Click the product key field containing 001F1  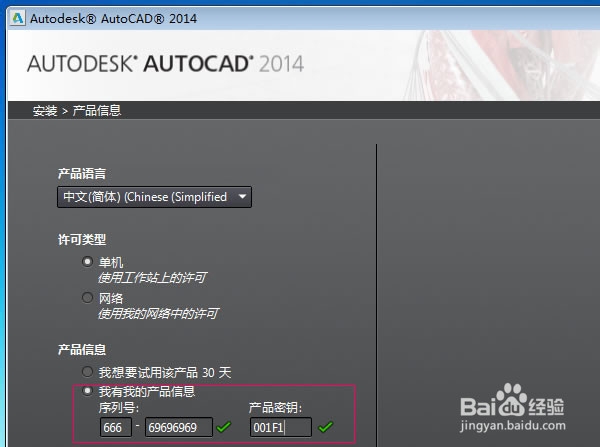(x=281, y=427)
